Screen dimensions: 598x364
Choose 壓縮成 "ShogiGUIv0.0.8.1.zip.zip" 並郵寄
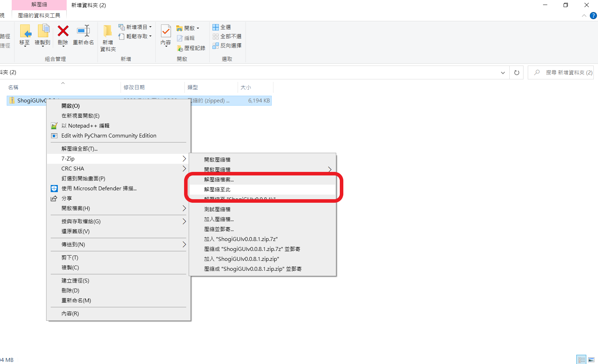[262, 269]
